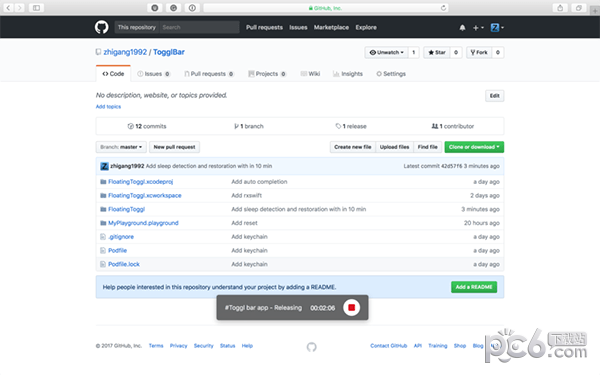Click the Add a README button
This screenshot has width=600, height=375.
[474, 287]
